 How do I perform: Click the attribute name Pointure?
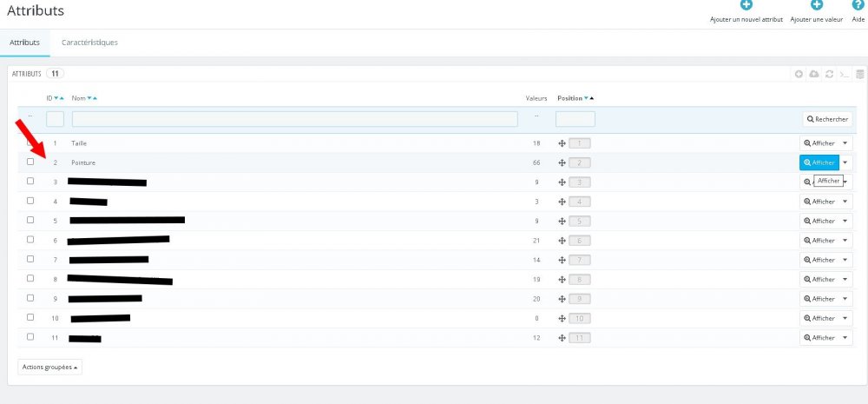tap(83, 163)
